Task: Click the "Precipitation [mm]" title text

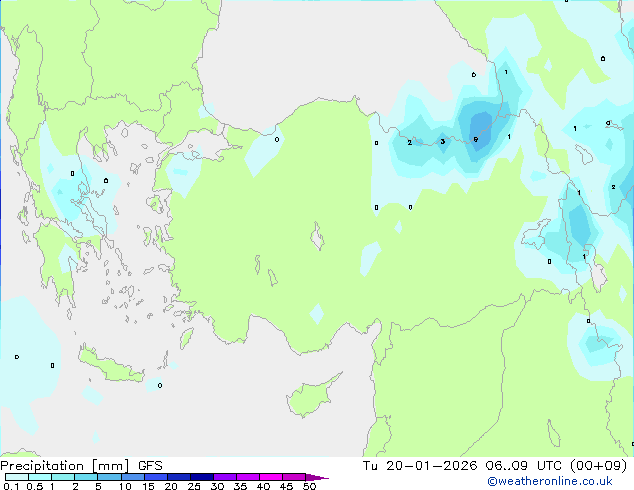Action: [65, 466]
